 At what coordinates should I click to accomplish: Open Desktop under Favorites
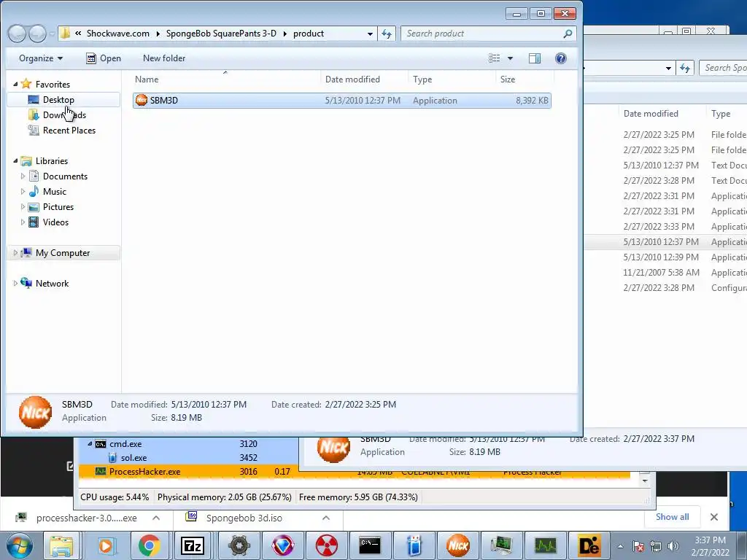click(x=58, y=99)
